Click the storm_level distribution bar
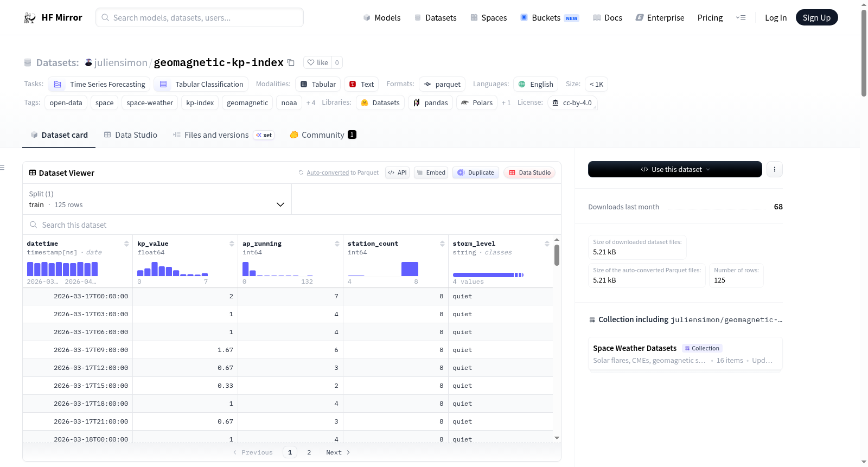The image size is (868, 467). tap(488, 275)
